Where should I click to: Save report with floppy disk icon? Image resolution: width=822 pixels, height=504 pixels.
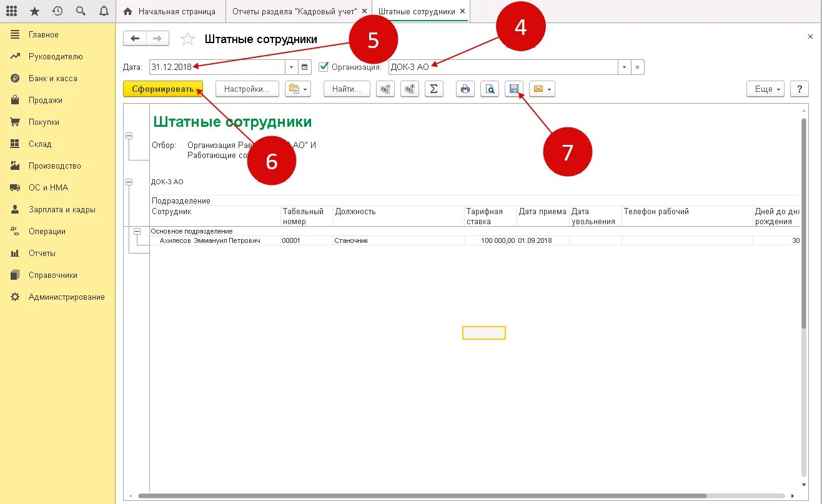point(514,89)
